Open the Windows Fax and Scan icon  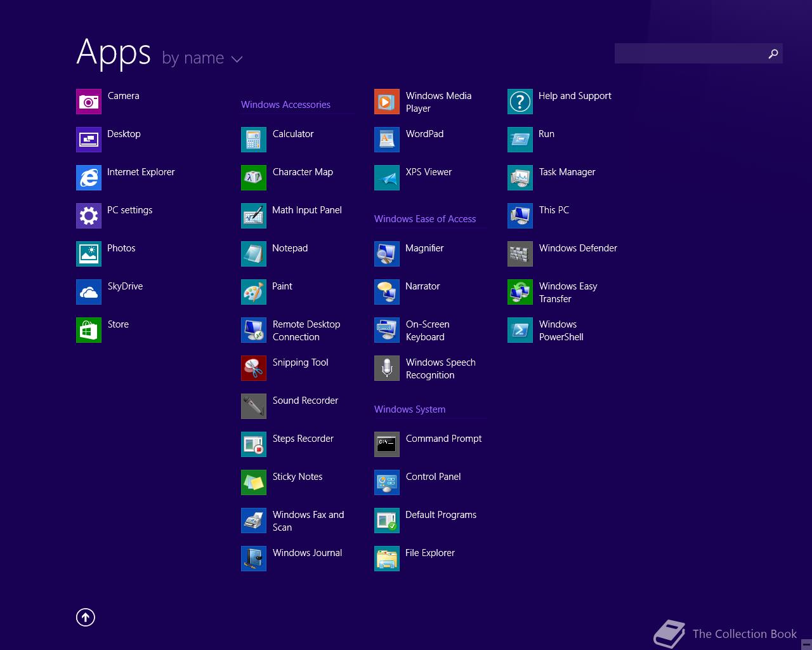click(x=254, y=521)
